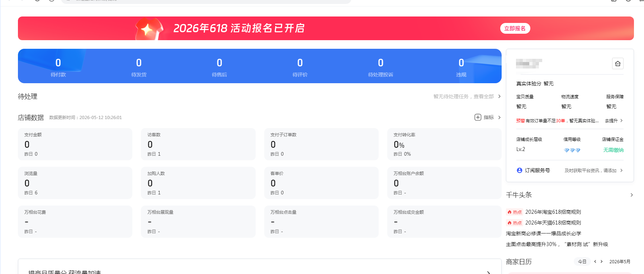Open the 加购人数 data card

click(x=198, y=183)
